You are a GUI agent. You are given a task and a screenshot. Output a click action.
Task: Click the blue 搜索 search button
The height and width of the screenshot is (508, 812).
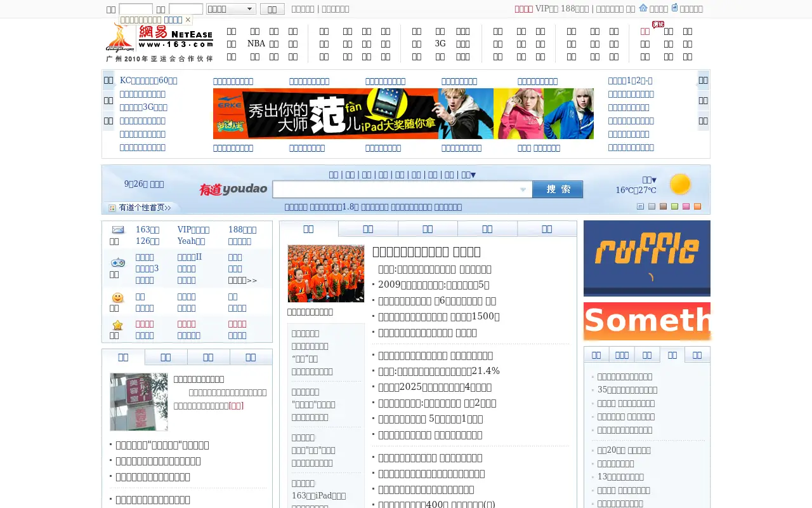(x=558, y=189)
